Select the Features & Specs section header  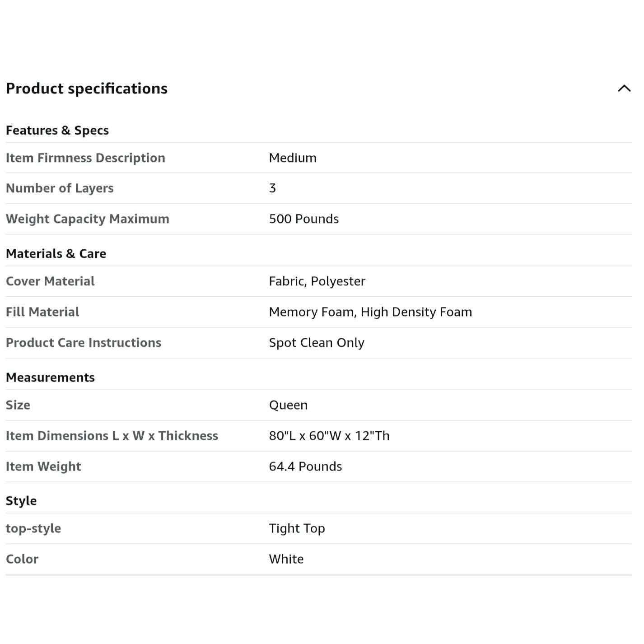click(57, 131)
